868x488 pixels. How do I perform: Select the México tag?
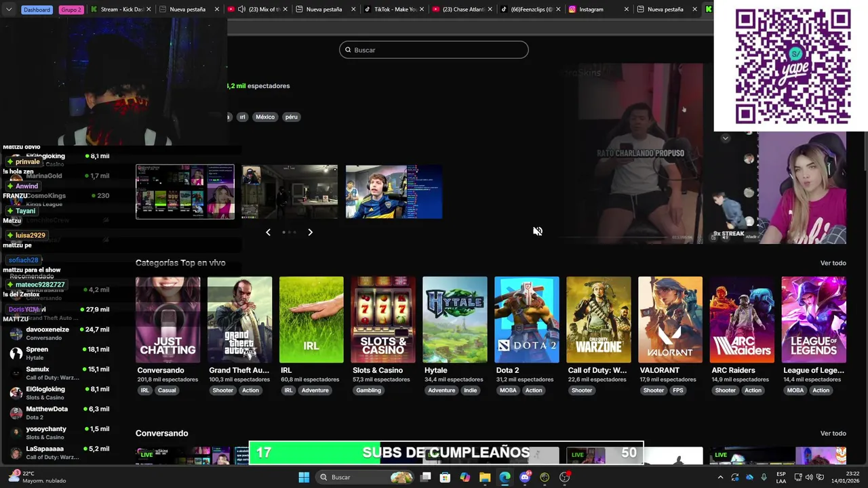(265, 117)
